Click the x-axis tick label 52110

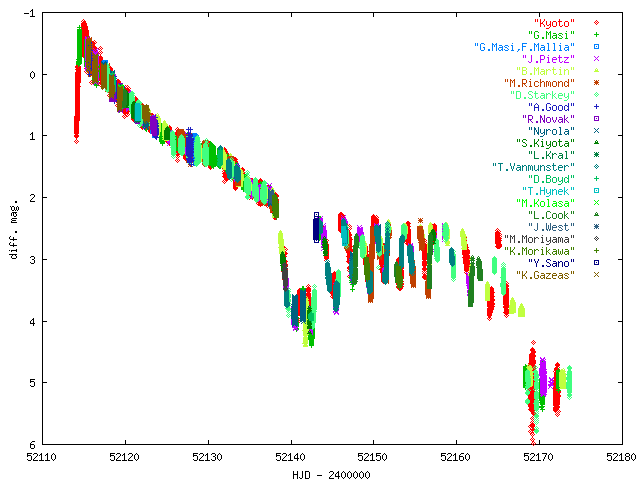[42, 458]
